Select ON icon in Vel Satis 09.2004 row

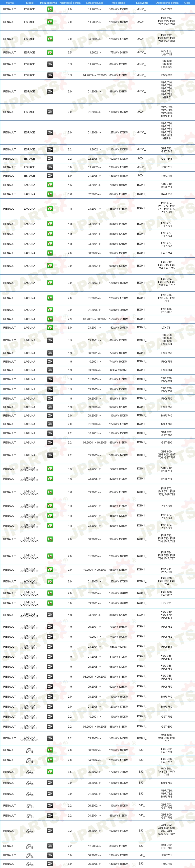pos(50,831)
